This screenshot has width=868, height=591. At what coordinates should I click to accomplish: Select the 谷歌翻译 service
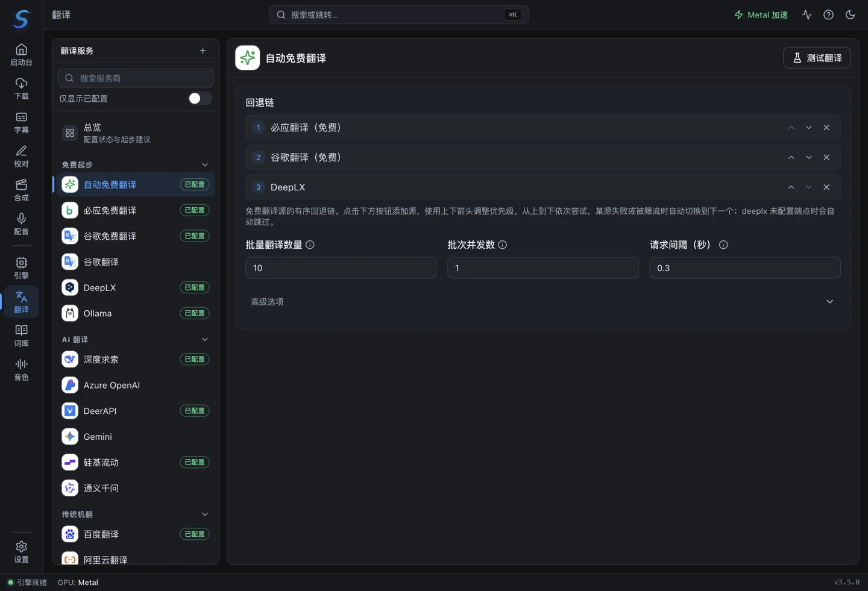[x=136, y=262]
